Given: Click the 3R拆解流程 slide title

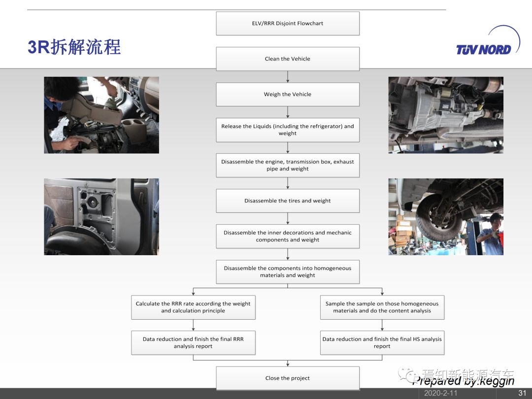Looking at the screenshot, I should point(74,48).
